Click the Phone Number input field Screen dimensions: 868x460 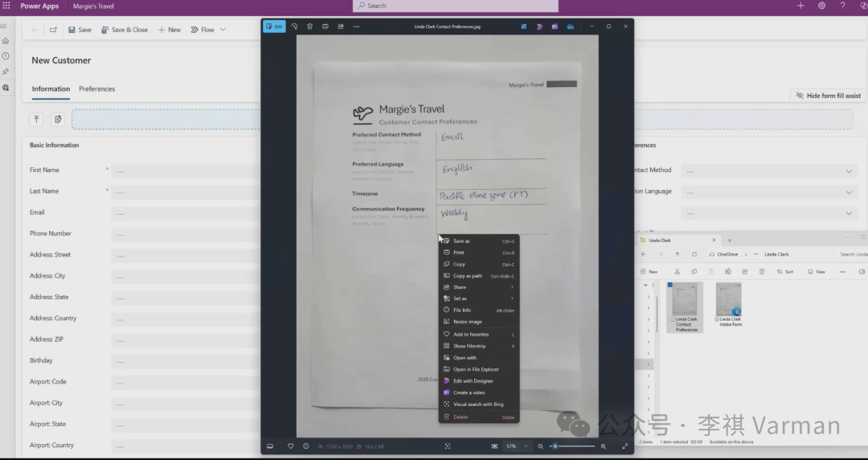coord(186,235)
